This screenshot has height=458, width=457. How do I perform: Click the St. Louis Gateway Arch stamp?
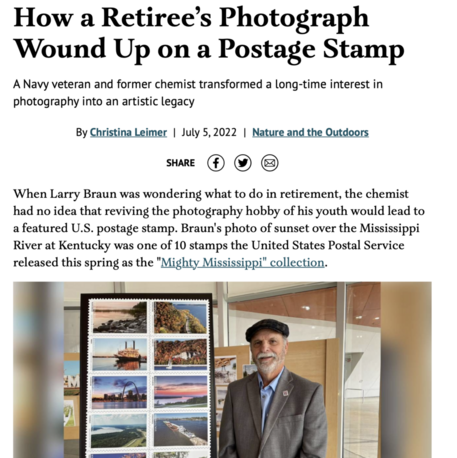point(119,392)
